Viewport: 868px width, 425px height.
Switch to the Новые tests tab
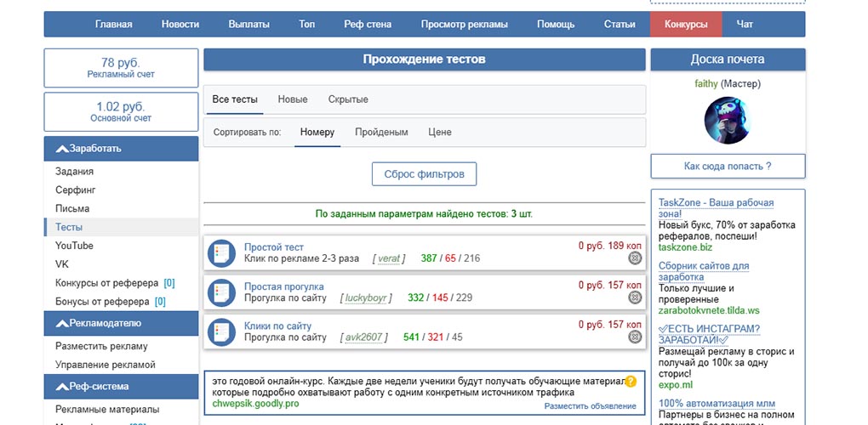coord(293,99)
